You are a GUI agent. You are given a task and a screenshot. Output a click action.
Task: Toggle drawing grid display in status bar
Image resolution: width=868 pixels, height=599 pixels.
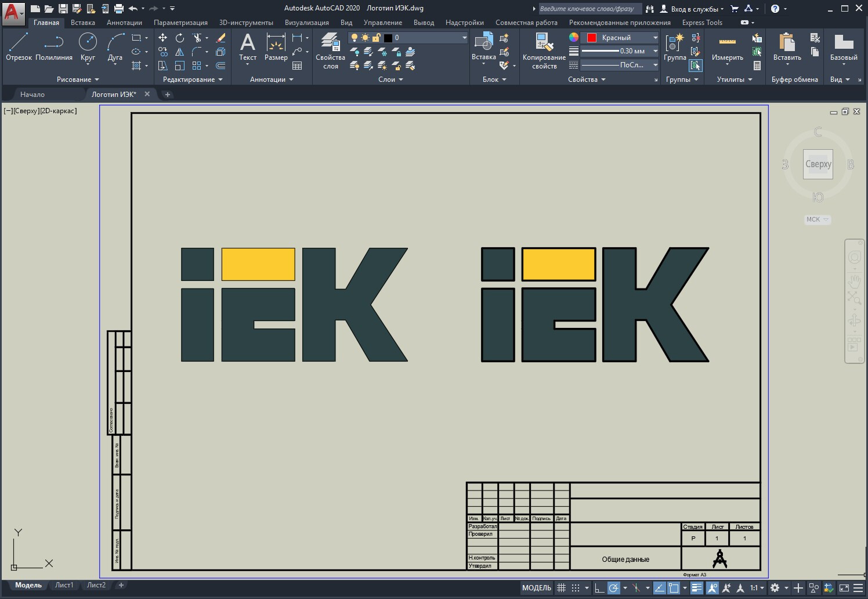tap(561, 588)
